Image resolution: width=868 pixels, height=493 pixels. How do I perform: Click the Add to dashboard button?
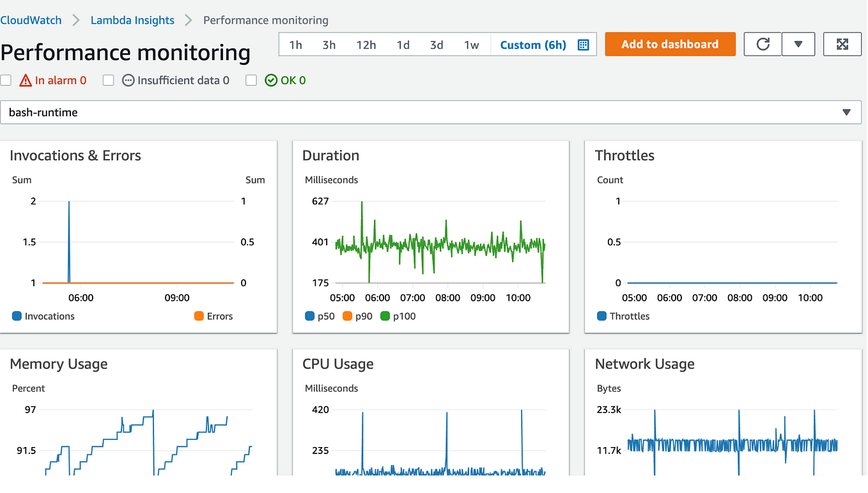tap(670, 44)
